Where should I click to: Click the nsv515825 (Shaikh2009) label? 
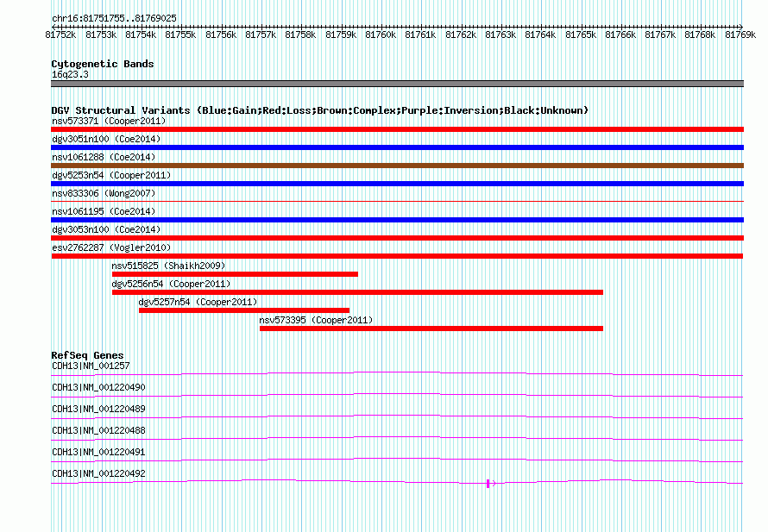(x=168, y=266)
